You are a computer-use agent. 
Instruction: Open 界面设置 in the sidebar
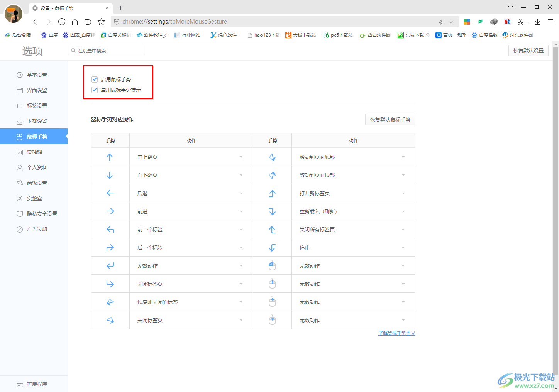click(x=34, y=90)
